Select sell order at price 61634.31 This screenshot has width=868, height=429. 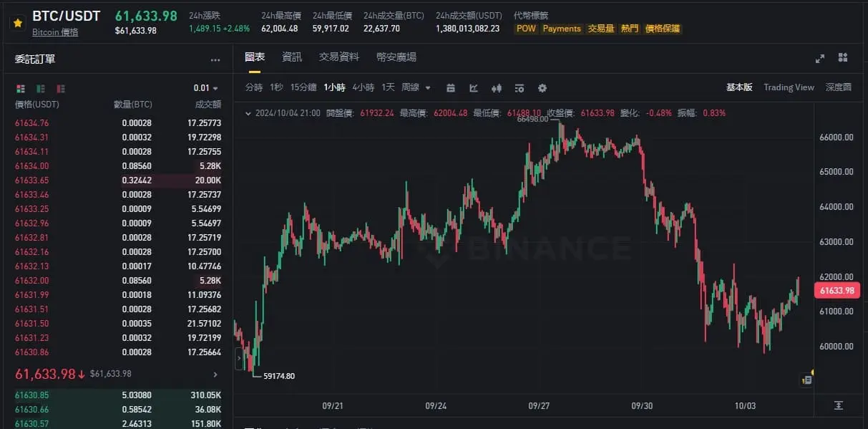(x=118, y=138)
